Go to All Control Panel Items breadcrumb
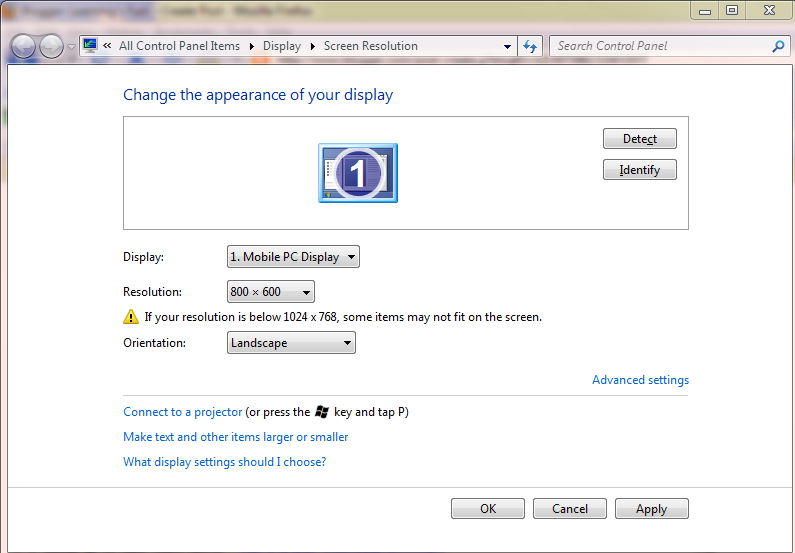 pos(179,46)
